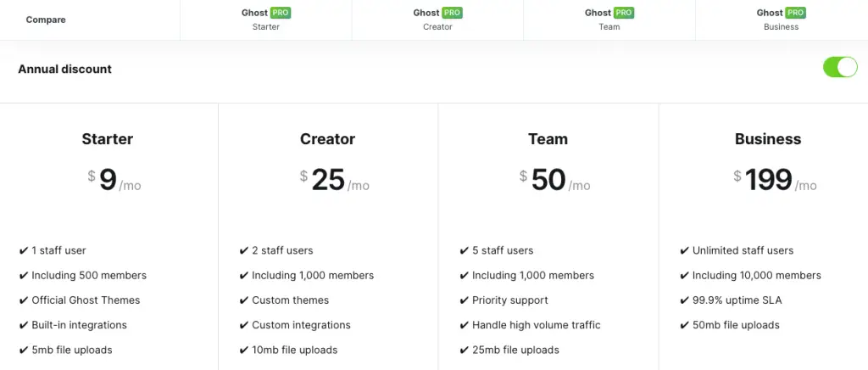Click the green PRO badge above Team
868x370 pixels.
(x=624, y=13)
